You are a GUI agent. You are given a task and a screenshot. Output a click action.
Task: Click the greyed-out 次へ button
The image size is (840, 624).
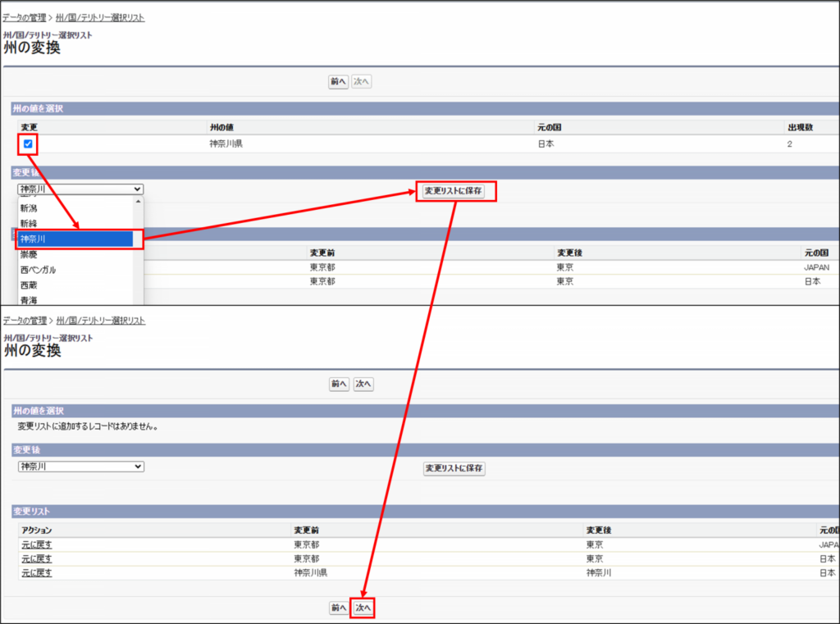point(362,81)
